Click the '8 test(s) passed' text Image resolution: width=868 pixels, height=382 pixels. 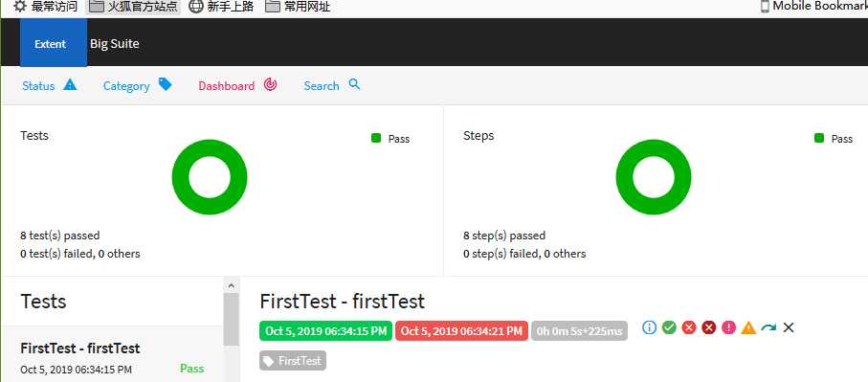[59, 236]
